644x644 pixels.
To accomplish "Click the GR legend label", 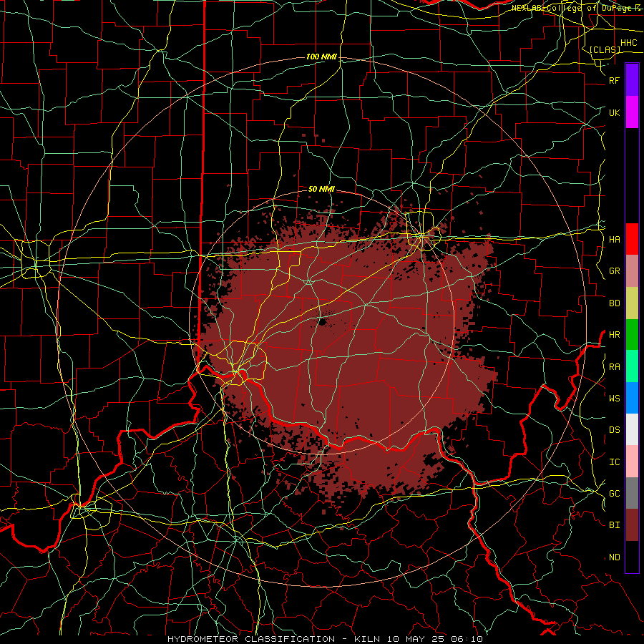I will [614, 271].
